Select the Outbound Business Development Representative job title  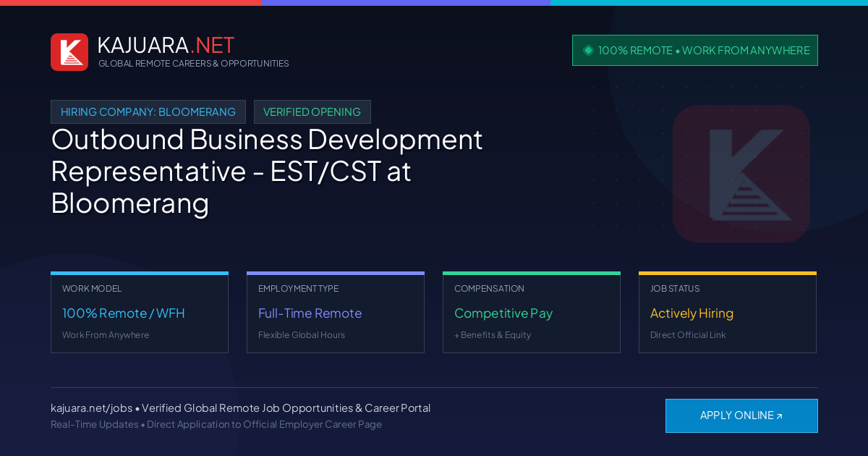pyautogui.click(x=267, y=171)
